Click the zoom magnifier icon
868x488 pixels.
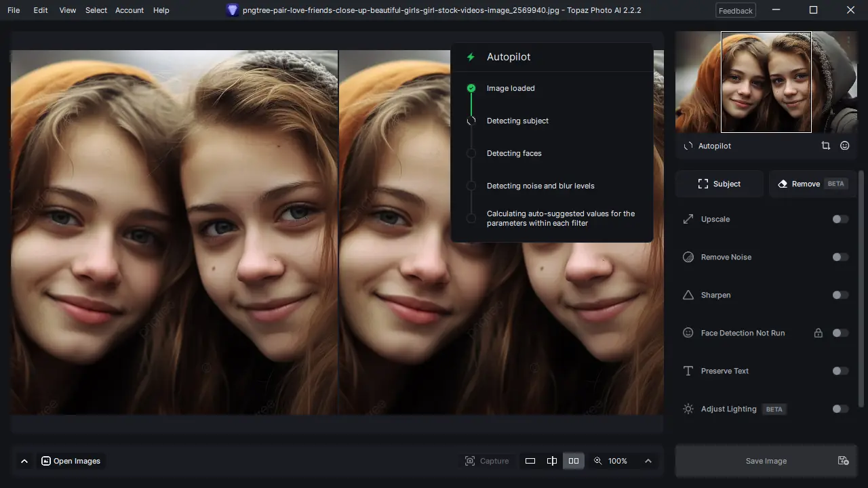pos(597,461)
